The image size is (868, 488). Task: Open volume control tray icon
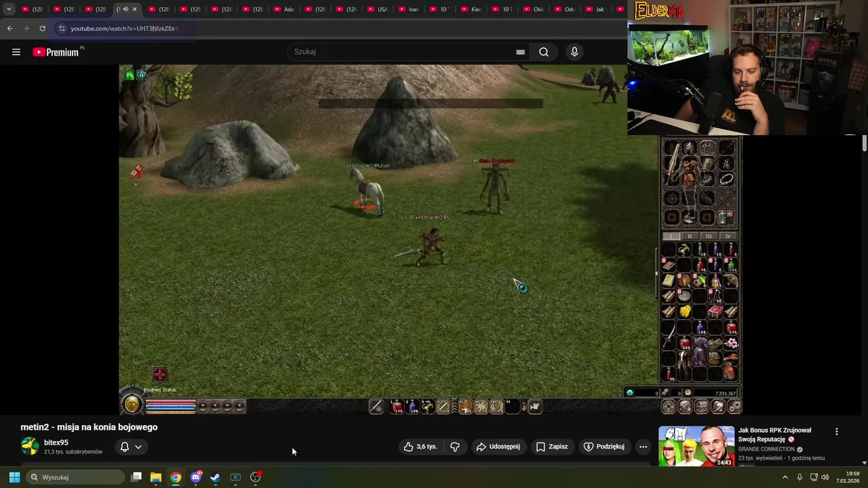point(825,477)
